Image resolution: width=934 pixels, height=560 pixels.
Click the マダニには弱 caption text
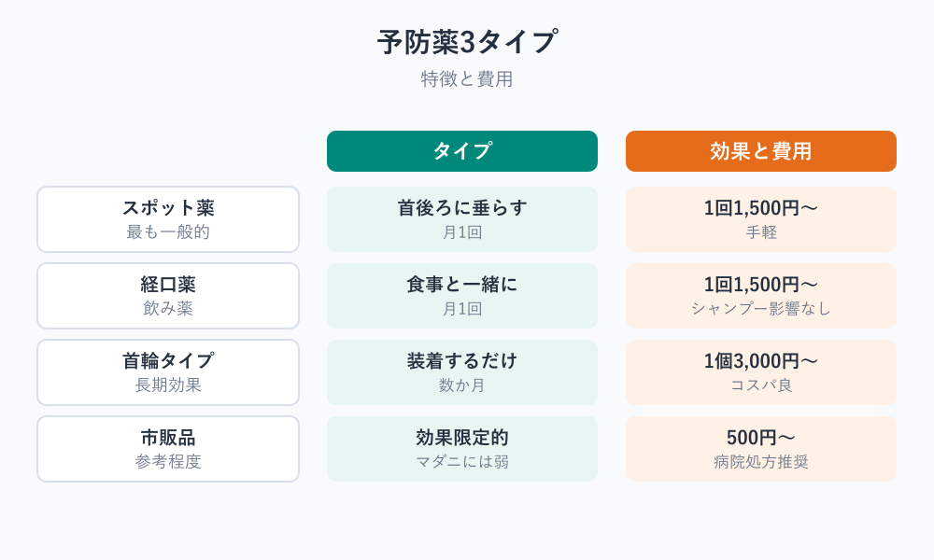461,462
